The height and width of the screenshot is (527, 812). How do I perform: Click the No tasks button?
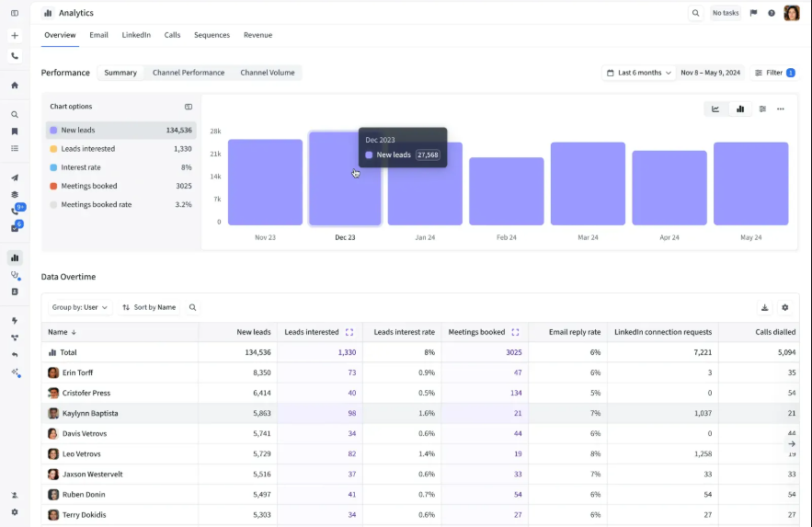click(725, 13)
